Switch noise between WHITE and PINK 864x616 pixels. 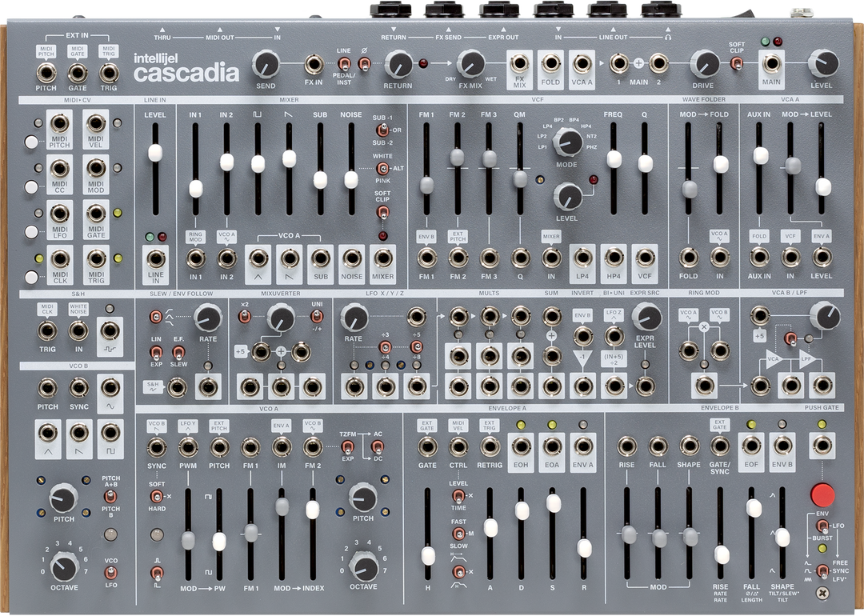pyautogui.click(x=382, y=168)
